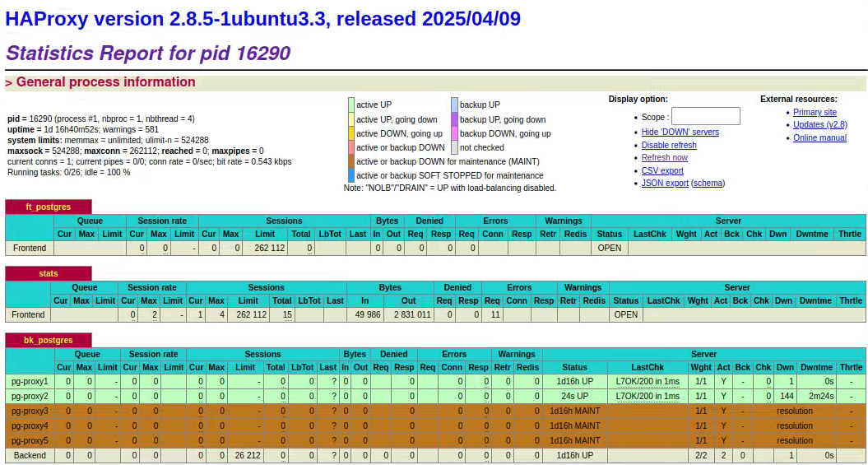This screenshot has width=868, height=465.
Task: Click the Dwntme header in bk_postgres table
Action: pyautogui.click(x=816, y=367)
